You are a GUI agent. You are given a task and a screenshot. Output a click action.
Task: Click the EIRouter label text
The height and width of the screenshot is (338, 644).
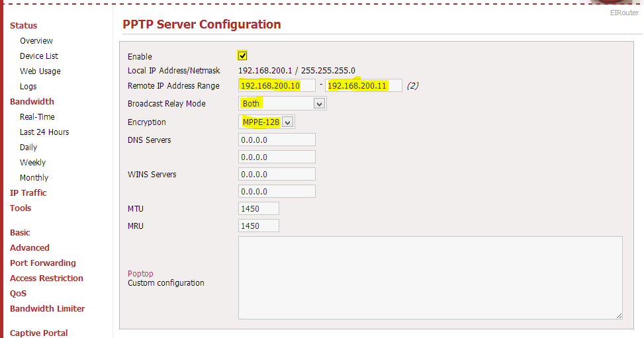click(624, 13)
